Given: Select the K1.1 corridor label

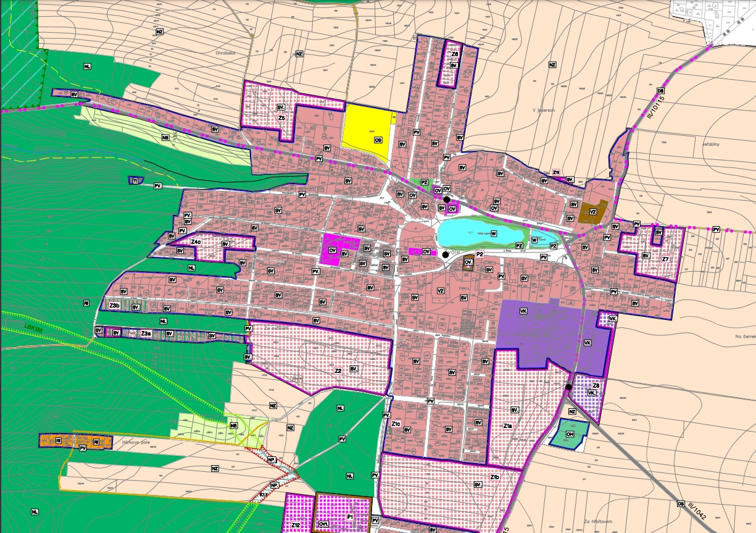Looking at the screenshot, I should [264, 495].
